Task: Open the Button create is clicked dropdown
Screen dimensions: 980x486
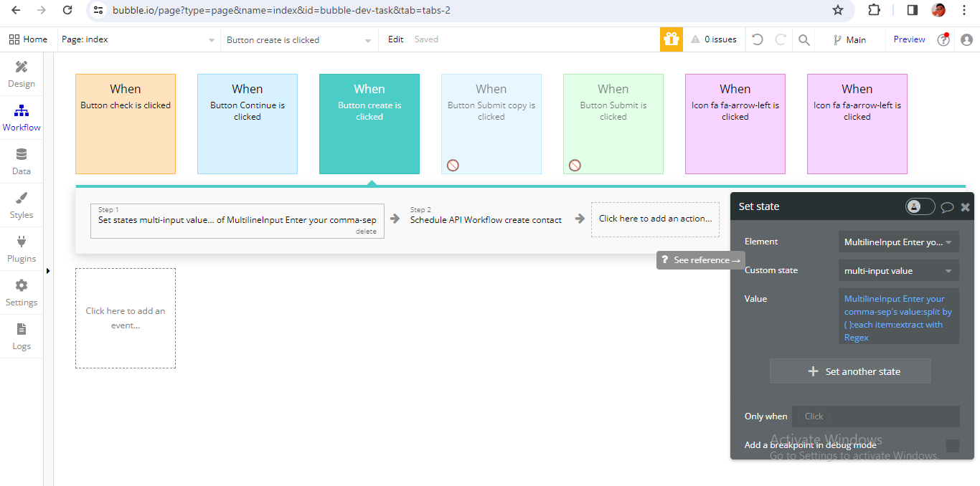Action: pyautogui.click(x=299, y=39)
